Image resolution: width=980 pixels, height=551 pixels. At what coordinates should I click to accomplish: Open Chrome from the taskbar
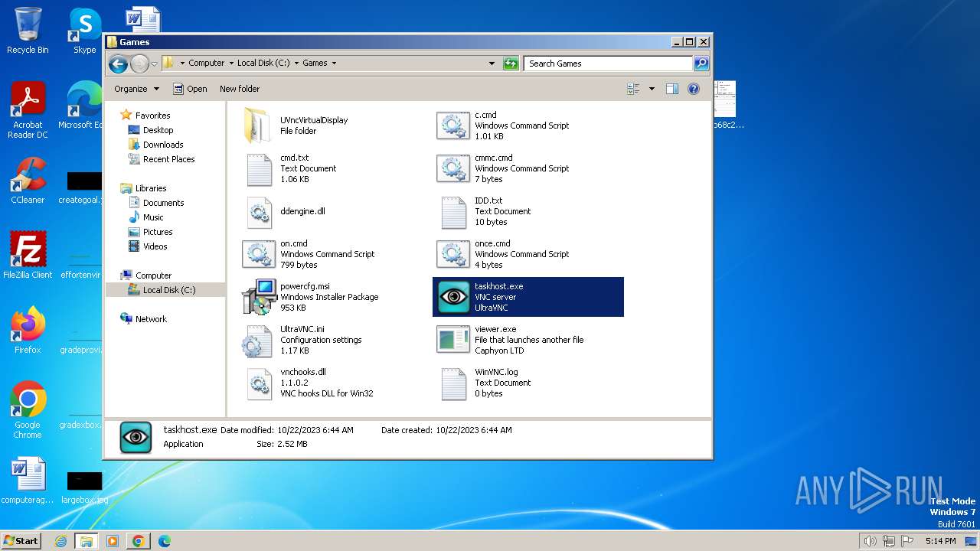coord(138,541)
